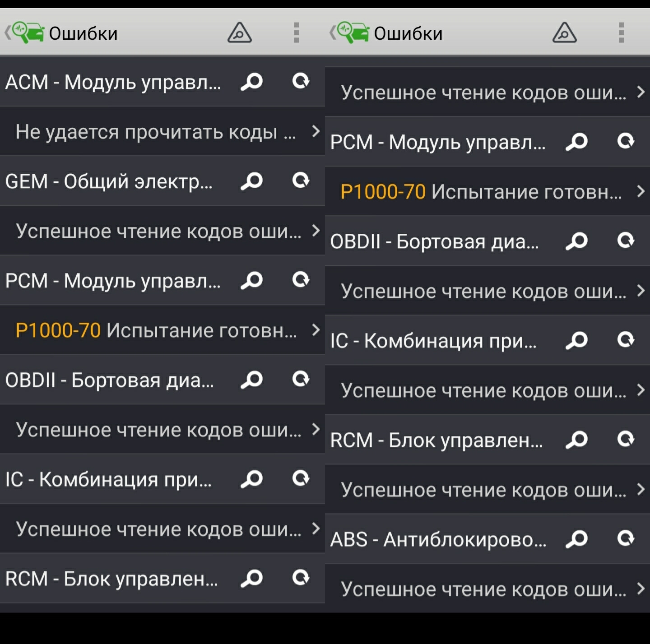Open the three-dot overflow menu in left header
The height and width of the screenshot is (644, 650).
tap(296, 33)
